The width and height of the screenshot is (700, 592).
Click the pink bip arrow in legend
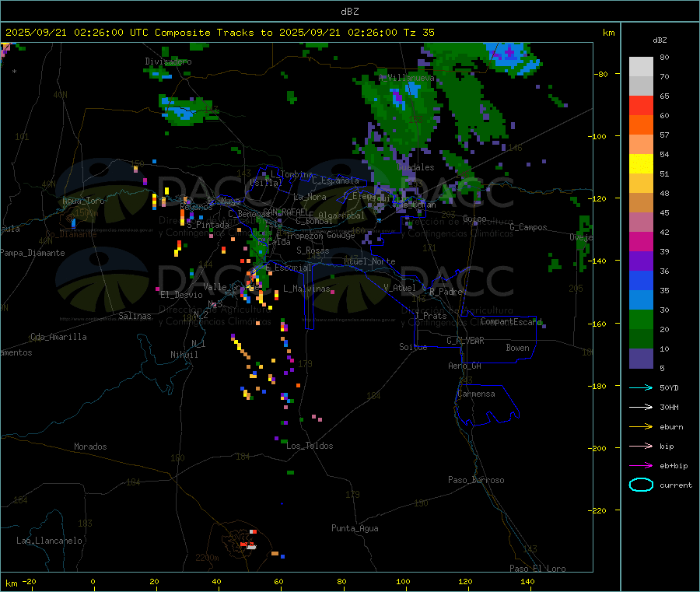[x=641, y=446]
